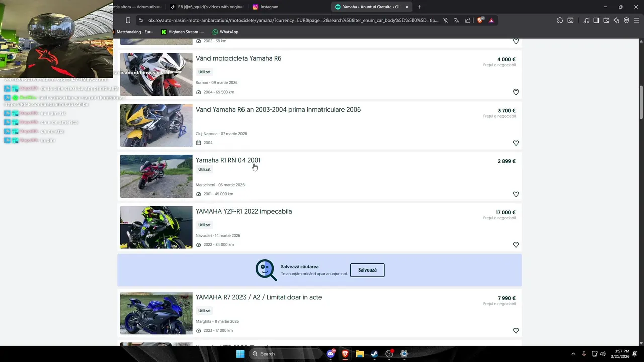Click the microphone blocked icon in address bar
The image size is (644, 362).
click(445, 20)
